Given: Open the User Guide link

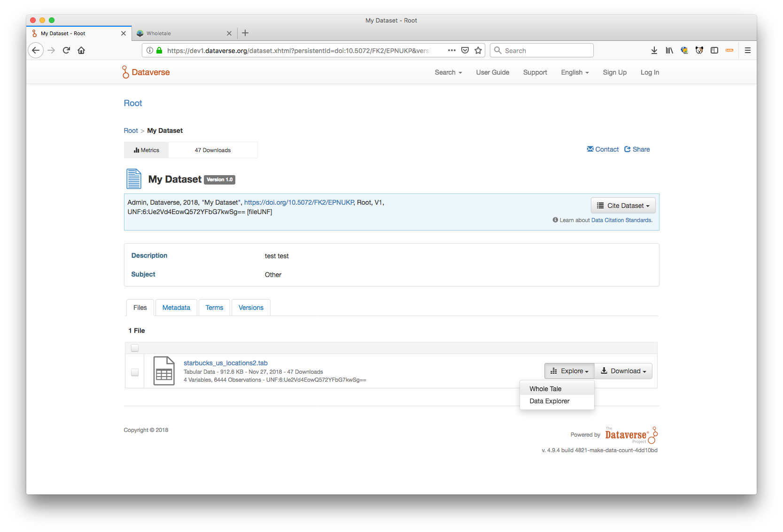Looking at the screenshot, I should point(492,72).
